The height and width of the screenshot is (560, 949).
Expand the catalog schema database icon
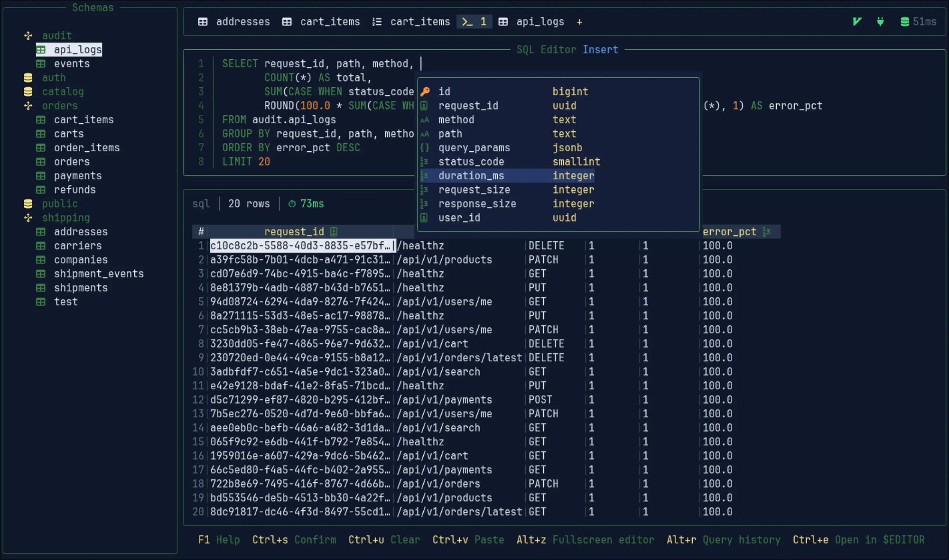coord(28,92)
